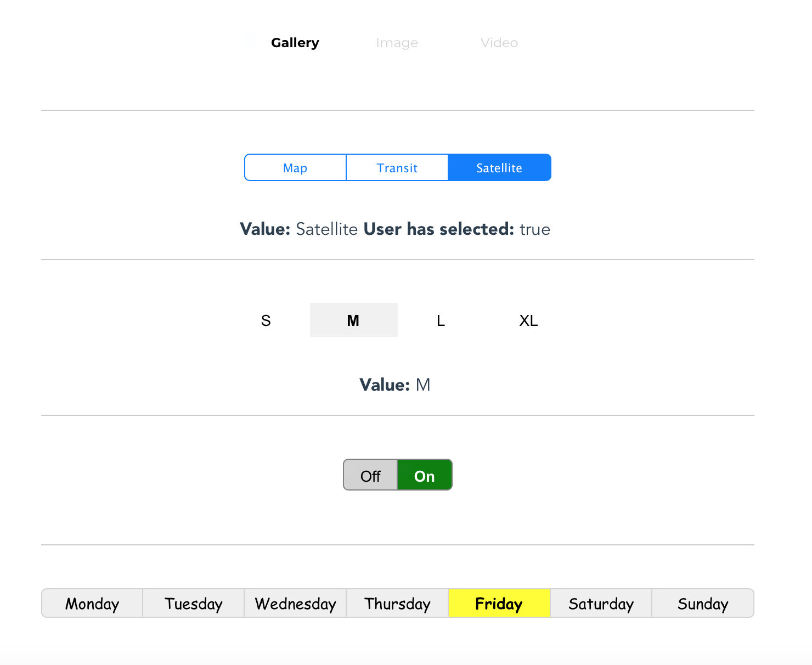This screenshot has height=665, width=812.
Task: Choose the Map segment
Action: [295, 168]
